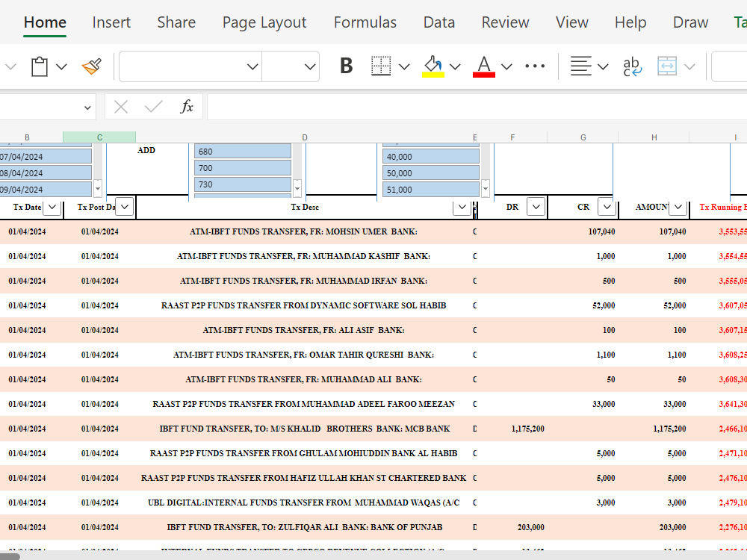The height and width of the screenshot is (560, 747).
Task: Select column C header
Action: coord(99,137)
